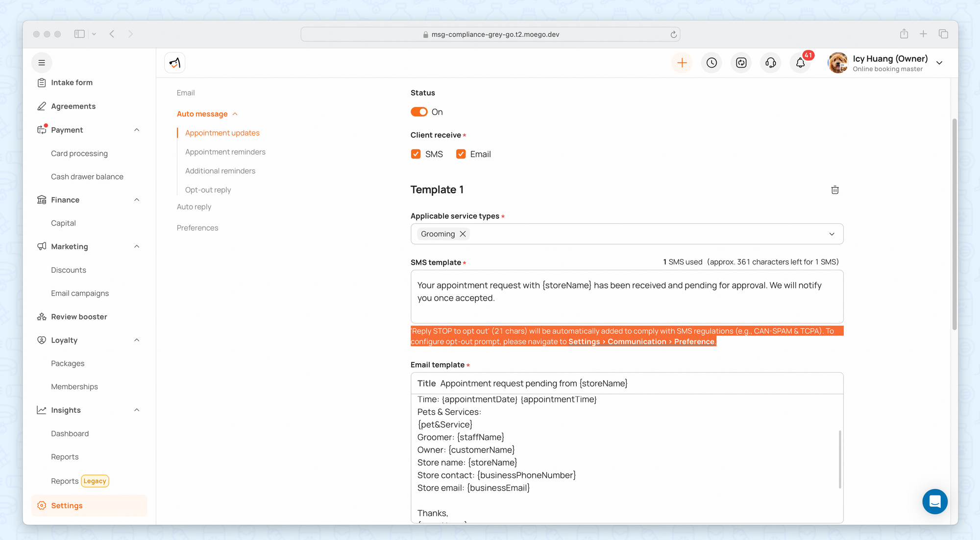This screenshot has height=540, width=980.
Task: Open the clock history icon
Action: click(x=711, y=63)
